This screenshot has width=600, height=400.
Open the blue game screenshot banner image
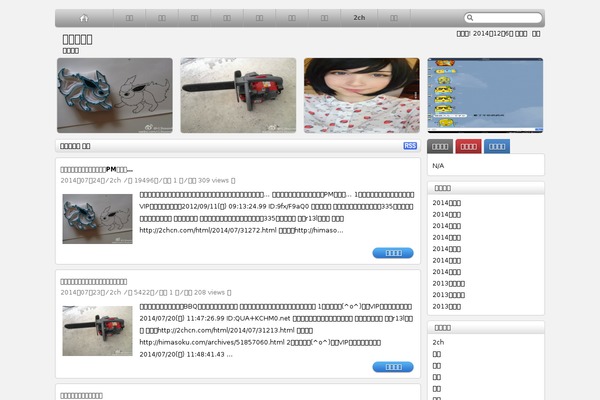coord(485,95)
